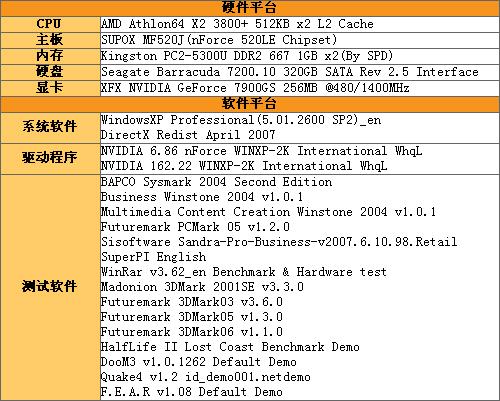The width and height of the screenshot is (500, 401).
Task: Click Quake4 v1.2 id_demo001.netdemo line
Action: coord(206,377)
